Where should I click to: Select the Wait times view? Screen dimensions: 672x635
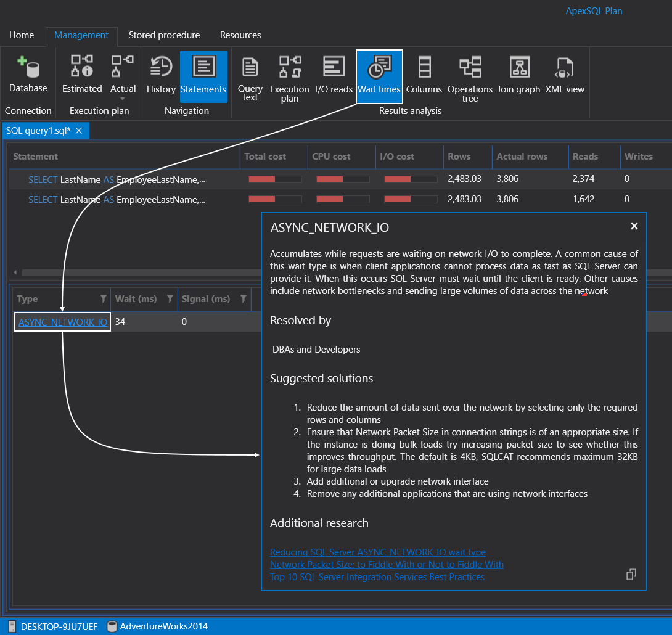click(x=379, y=76)
